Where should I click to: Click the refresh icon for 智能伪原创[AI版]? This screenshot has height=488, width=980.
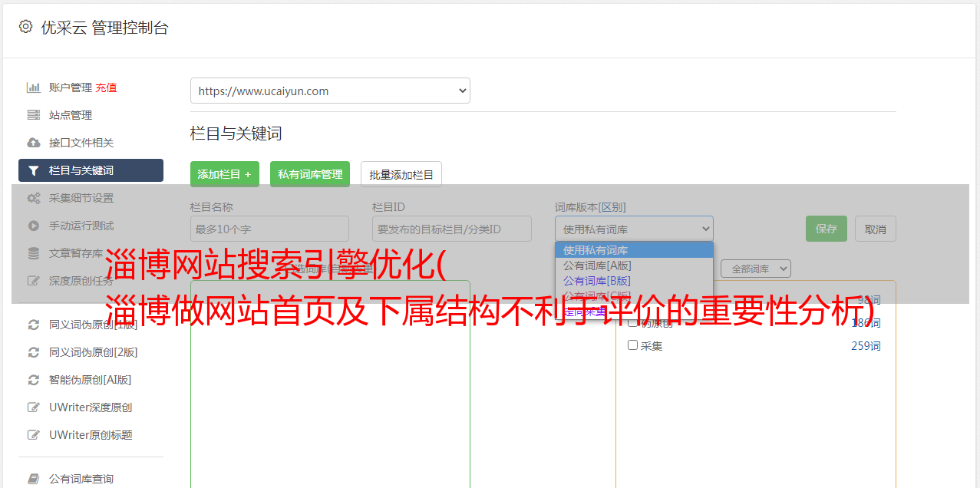click(33, 380)
